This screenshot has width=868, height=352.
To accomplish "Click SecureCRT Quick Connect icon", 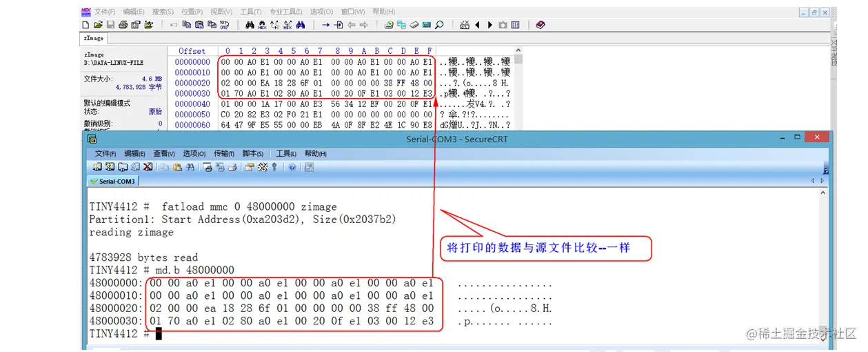I will (110, 167).
